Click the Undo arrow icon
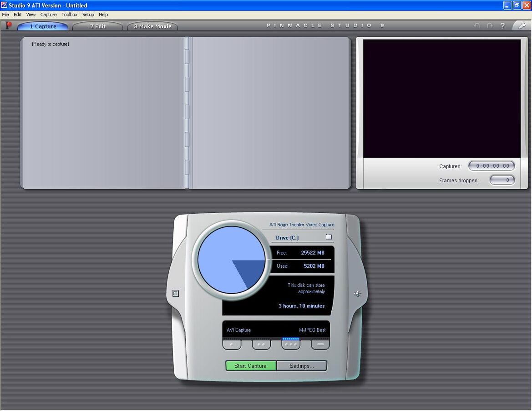The height and width of the screenshot is (411, 532). (x=477, y=26)
